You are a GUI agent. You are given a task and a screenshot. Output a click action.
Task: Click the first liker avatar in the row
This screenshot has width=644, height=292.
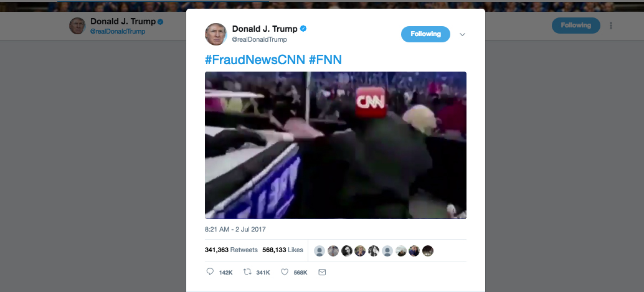[320, 250]
